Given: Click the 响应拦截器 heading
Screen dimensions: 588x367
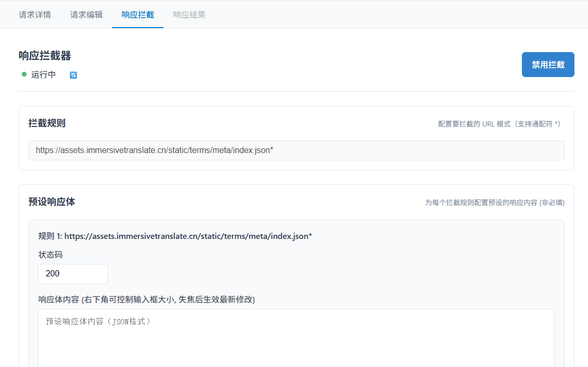Looking at the screenshot, I should point(45,56).
